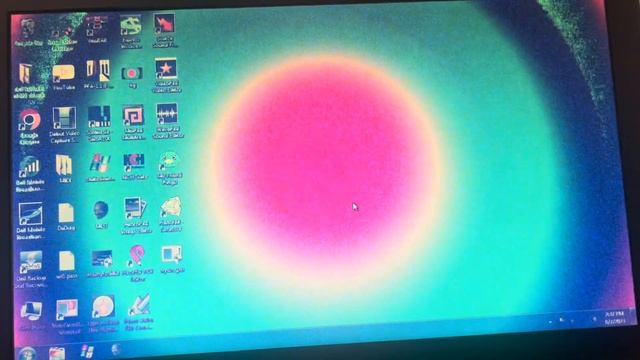Image resolution: width=640 pixels, height=360 pixels.
Task: Launch Google Chrome from the desktop
Action: tap(29, 127)
